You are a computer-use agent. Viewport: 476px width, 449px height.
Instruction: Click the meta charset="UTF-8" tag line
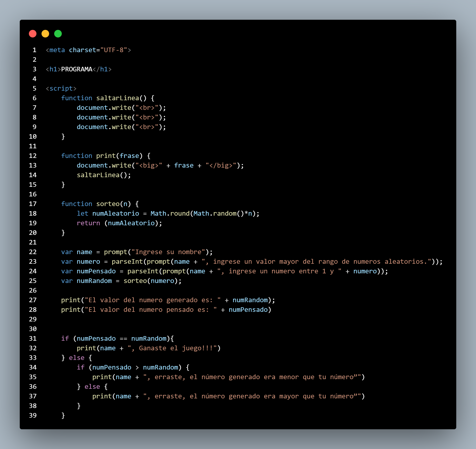click(88, 50)
